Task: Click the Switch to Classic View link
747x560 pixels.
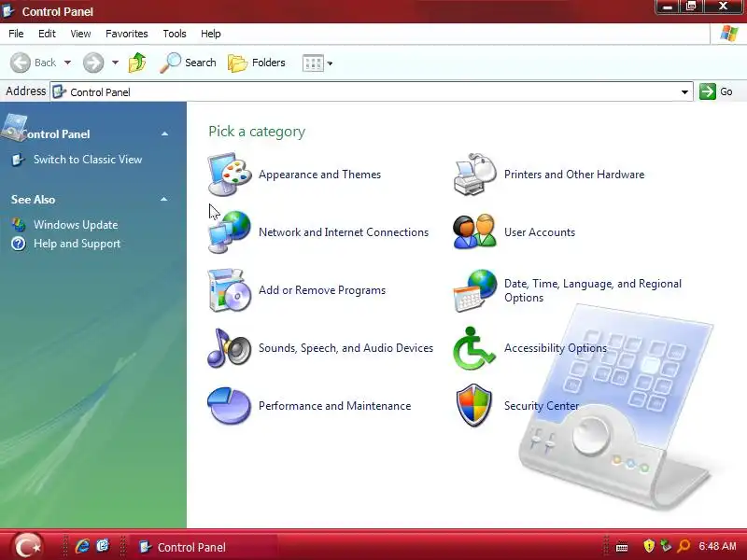Action: point(88,160)
